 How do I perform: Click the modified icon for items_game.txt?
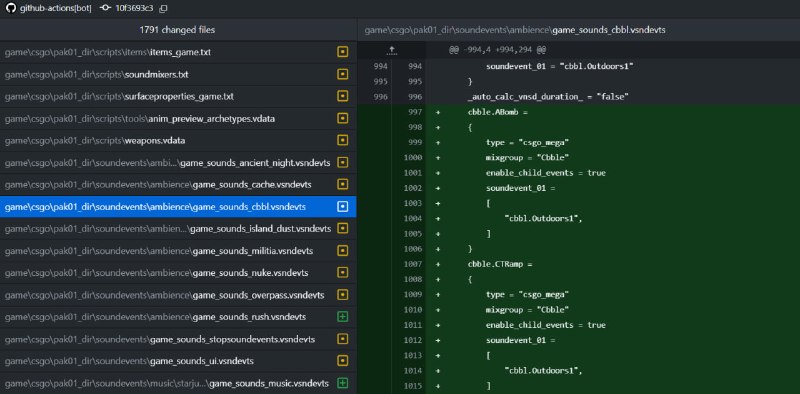click(343, 52)
